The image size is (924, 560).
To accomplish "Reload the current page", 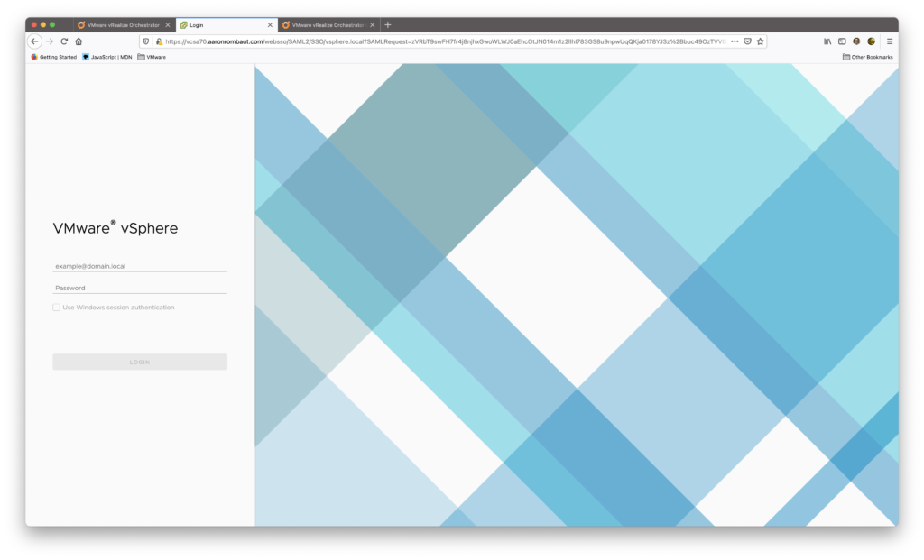I will [64, 41].
